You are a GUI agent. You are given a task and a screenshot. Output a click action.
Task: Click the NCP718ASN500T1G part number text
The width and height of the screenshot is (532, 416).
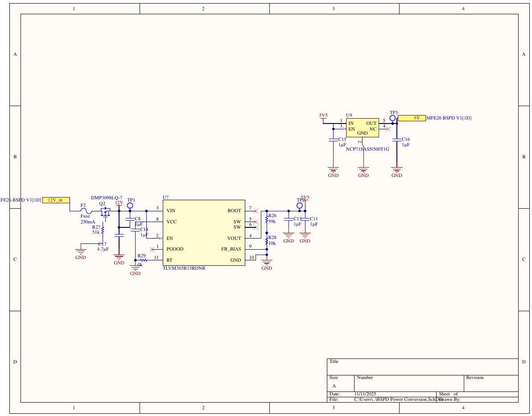point(367,149)
